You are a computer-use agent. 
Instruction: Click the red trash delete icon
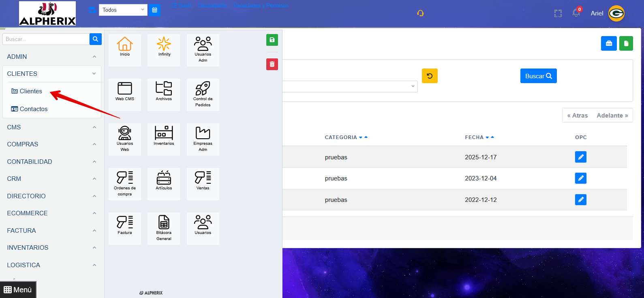(x=272, y=64)
